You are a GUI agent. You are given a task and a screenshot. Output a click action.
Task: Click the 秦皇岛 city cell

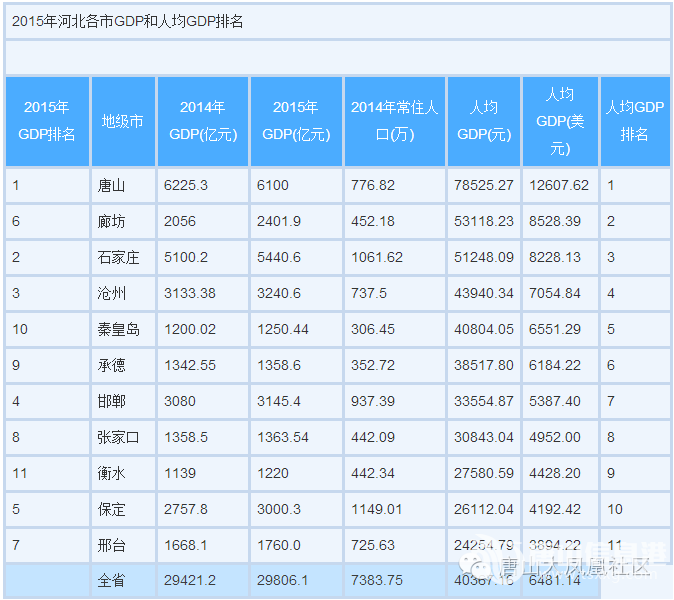coord(118,329)
